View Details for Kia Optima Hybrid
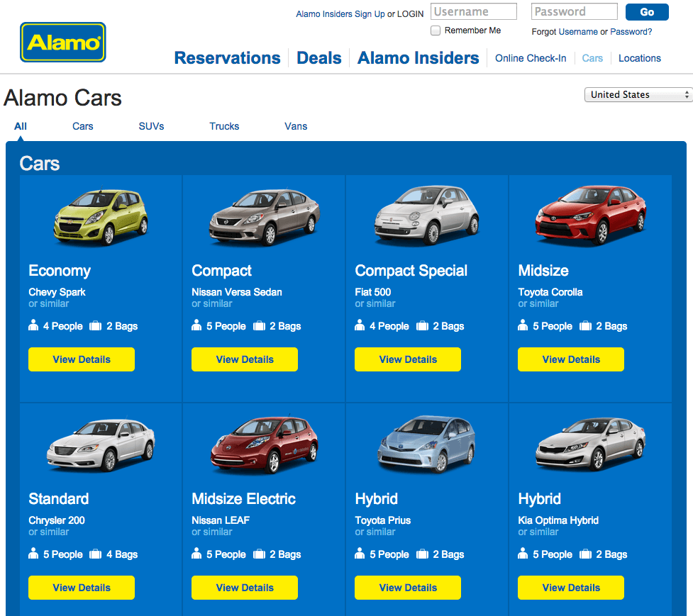This screenshot has height=616, width=693. [x=570, y=588]
